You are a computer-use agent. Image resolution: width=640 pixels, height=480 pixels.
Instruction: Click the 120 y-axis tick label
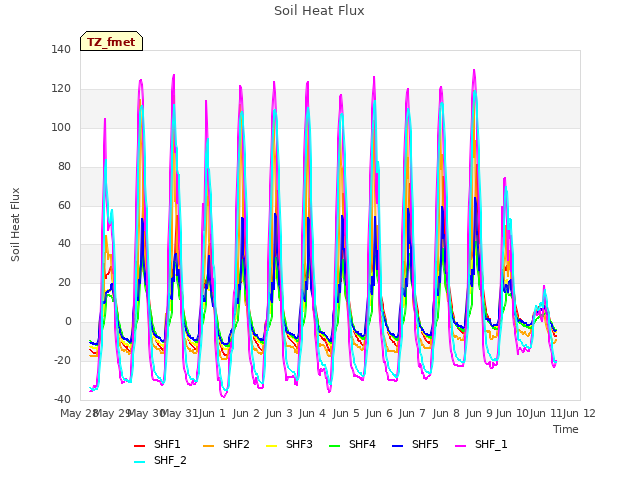tap(61, 89)
